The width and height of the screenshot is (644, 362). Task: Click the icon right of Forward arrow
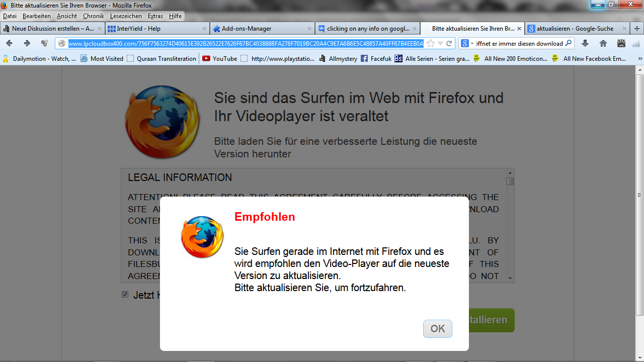tap(44, 43)
